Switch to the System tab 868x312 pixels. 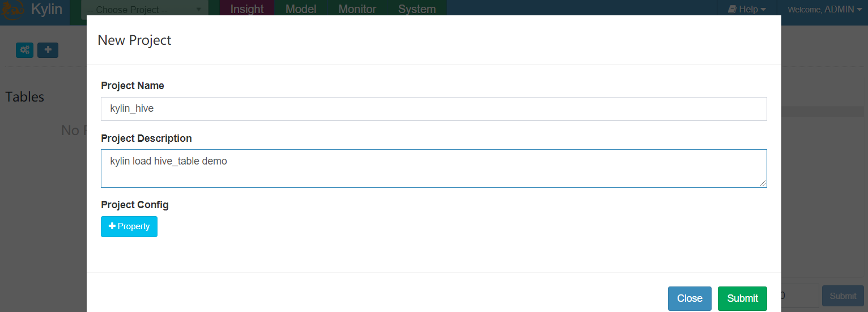coord(417,9)
